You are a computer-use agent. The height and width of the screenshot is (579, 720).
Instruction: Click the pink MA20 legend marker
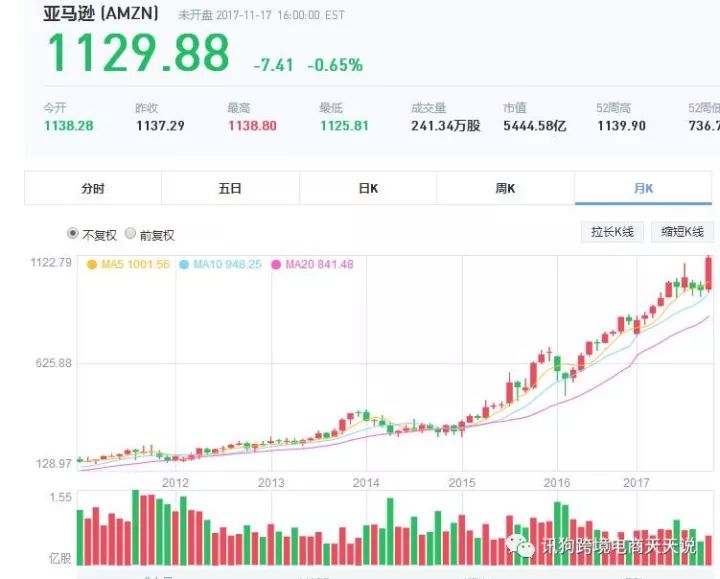pyautogui.click(x=276, y=265)
